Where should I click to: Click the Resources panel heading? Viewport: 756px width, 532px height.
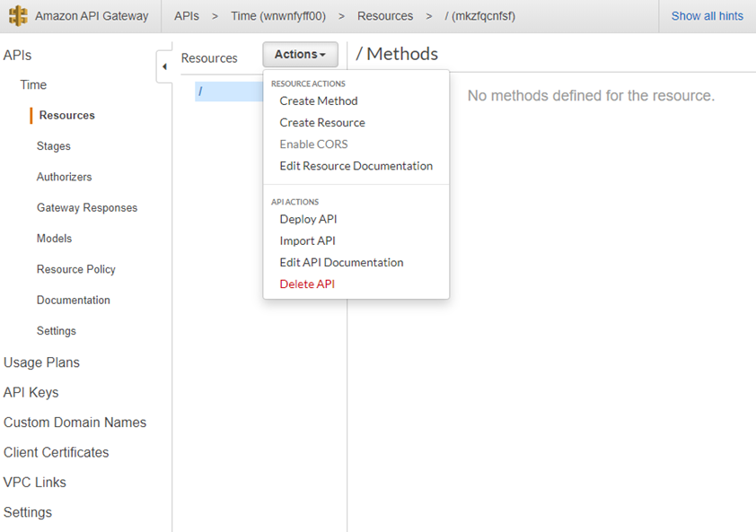(209, 58)
